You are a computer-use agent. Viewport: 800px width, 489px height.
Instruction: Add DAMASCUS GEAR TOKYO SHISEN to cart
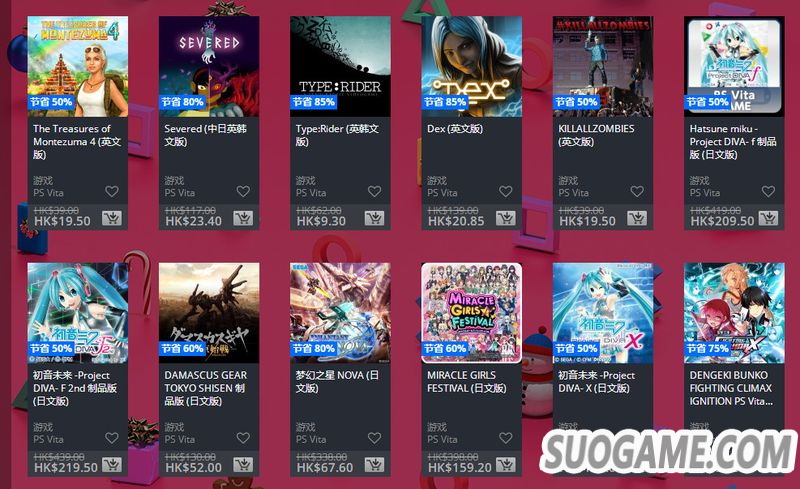pos(243,464)
